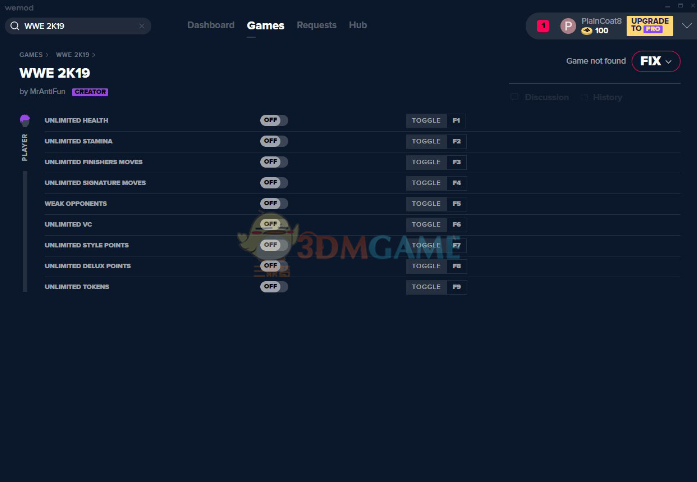Click TOGGLE hotkey button for F9
The width and height of the screenshot is (697, 482).
426,287
